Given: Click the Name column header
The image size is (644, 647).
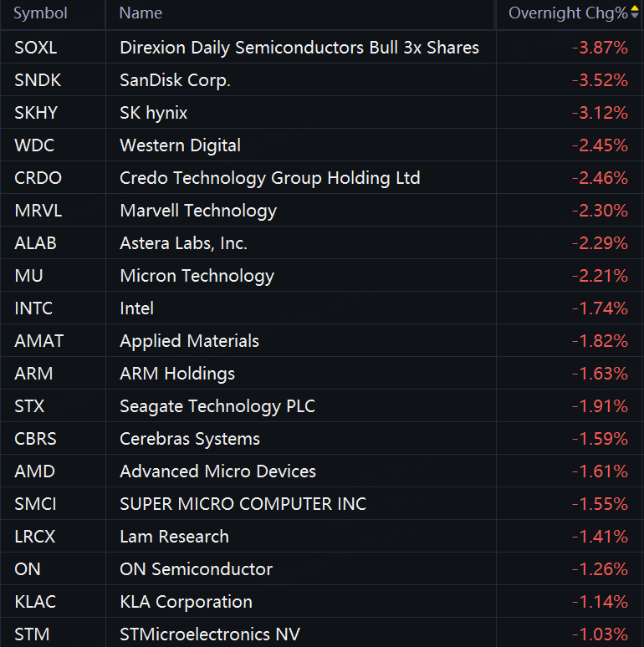Looking at the screenshot, I should pos(141,13).
